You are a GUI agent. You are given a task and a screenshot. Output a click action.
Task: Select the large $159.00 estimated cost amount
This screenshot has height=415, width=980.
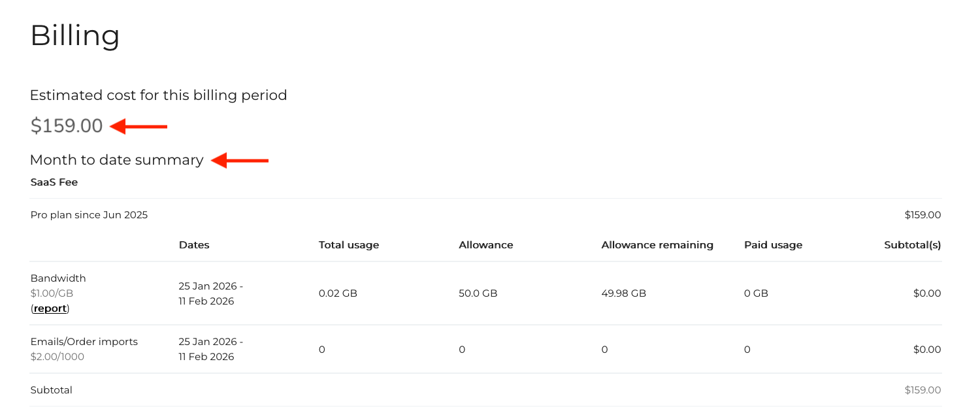click(67, 126)
